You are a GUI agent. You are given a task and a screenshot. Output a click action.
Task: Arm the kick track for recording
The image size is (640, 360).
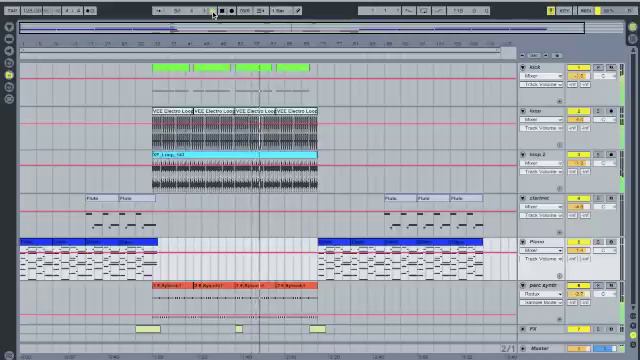pos(611,67)
